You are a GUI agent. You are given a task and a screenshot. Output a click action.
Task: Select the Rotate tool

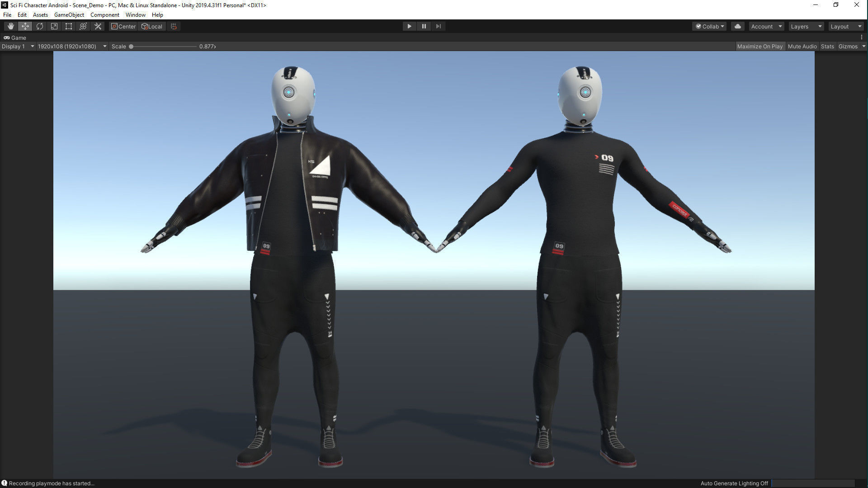[x=40, y=26]
